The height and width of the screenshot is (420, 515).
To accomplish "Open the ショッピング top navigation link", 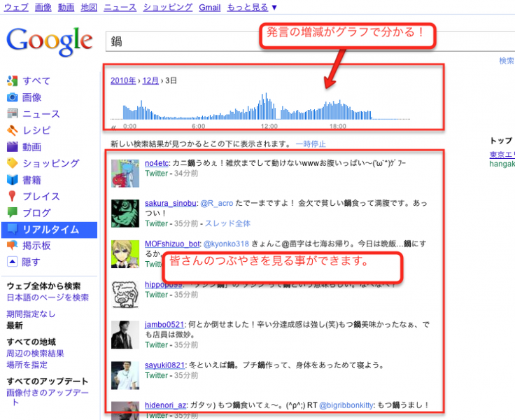I will point(168,7).
